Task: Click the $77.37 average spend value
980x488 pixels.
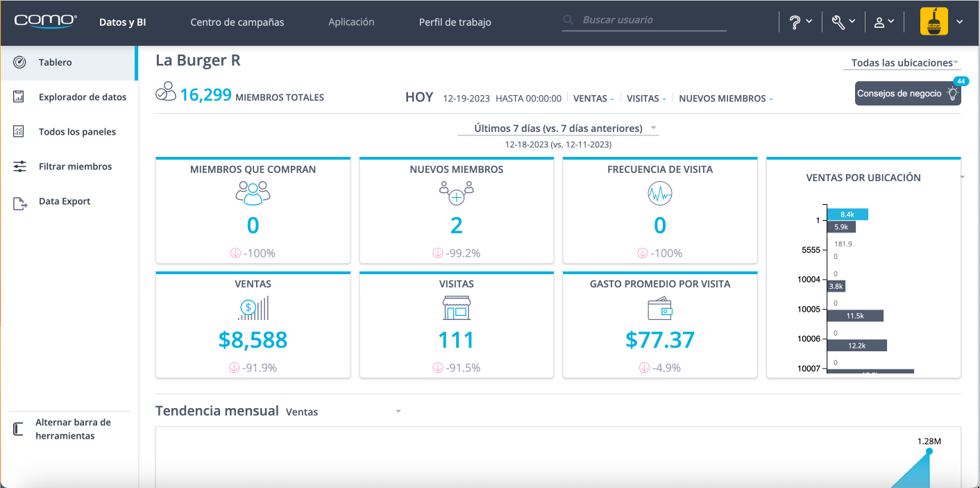Action: [x=659, y=340]
